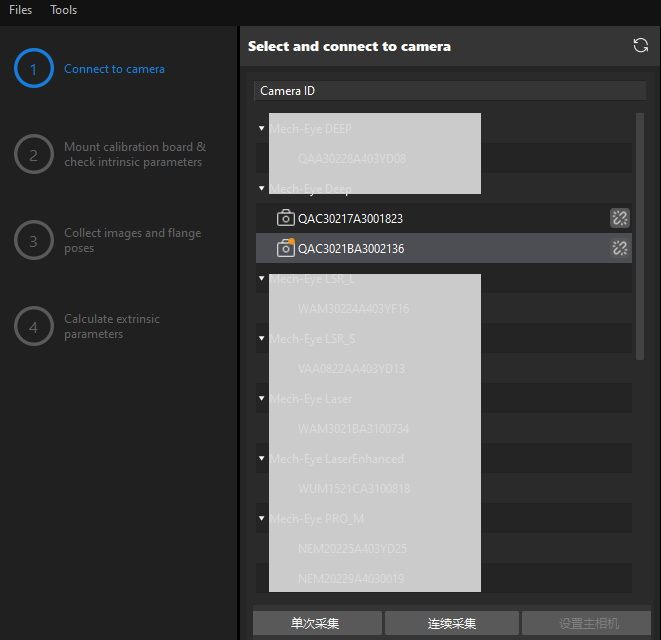The image size is (661, 640).
Task: Collapse the Mech-Eye DEEP group
Action: (261, 128)
